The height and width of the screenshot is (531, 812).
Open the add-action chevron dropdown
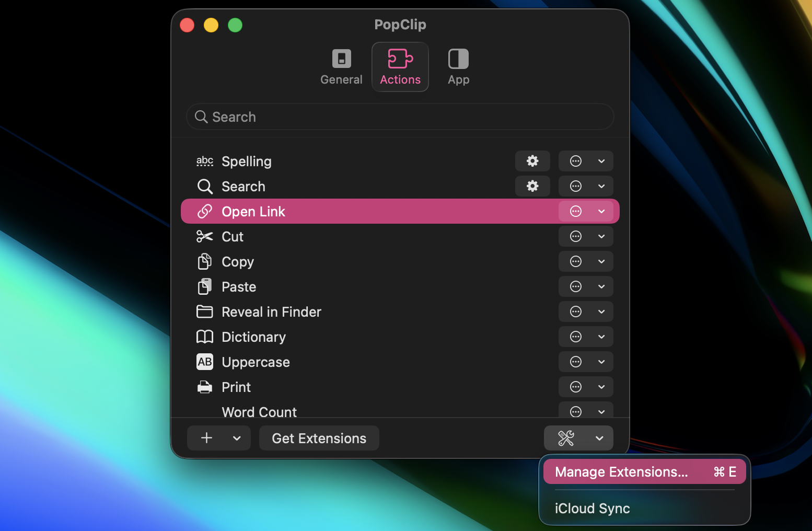point(237,438)
